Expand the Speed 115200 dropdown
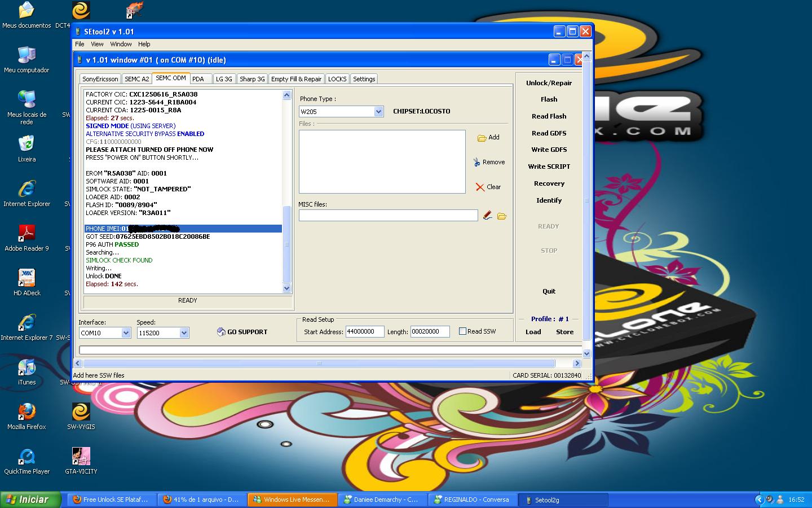This screenshot has height=508, width=812. [184, 333]
